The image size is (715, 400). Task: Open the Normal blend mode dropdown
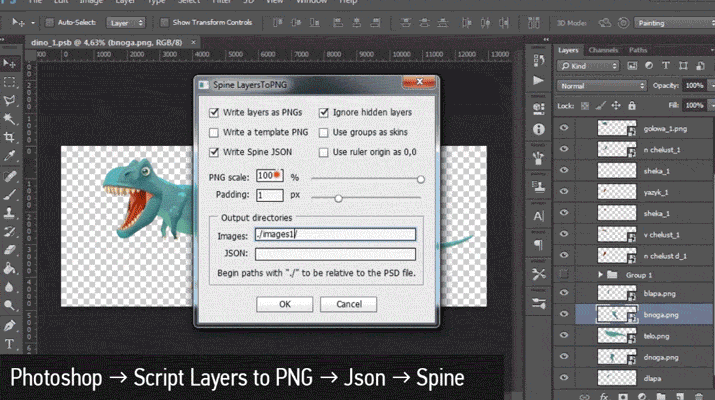pyautogui.click(x=602, y=86)
